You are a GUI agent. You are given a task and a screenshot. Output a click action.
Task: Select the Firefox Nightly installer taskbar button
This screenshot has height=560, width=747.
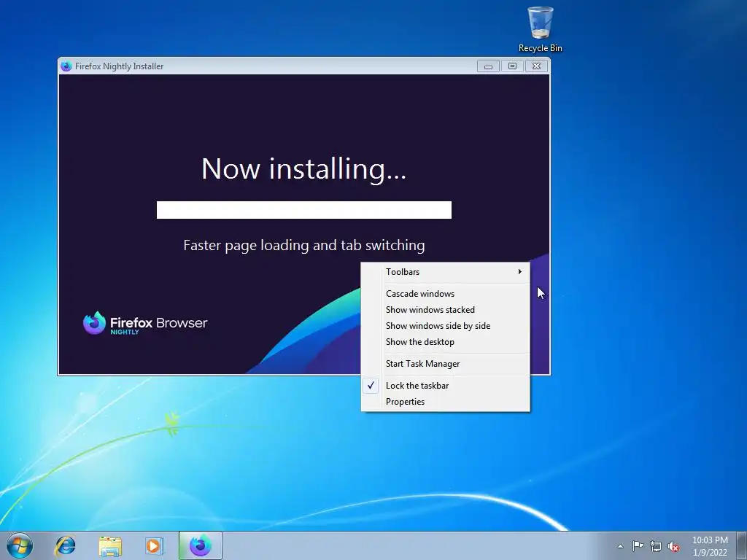click(x=201, y=545)
